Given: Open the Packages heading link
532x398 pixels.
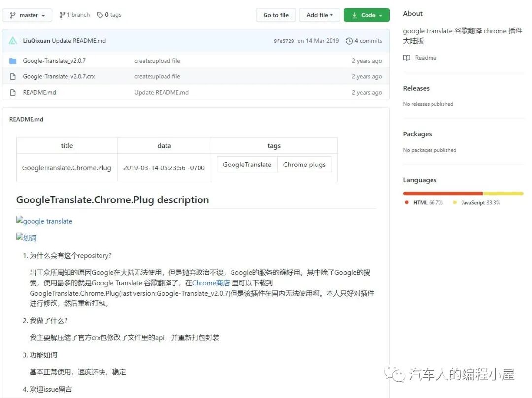Looking at the screenshot, I should [417, 134].
